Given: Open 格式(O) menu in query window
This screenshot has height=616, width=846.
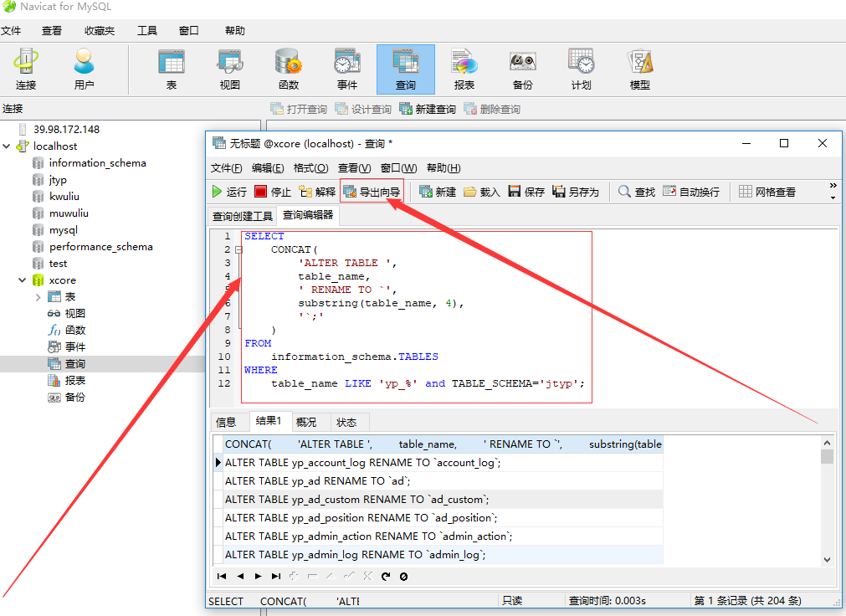Looking at the screenshot, I should pos(310,168).
